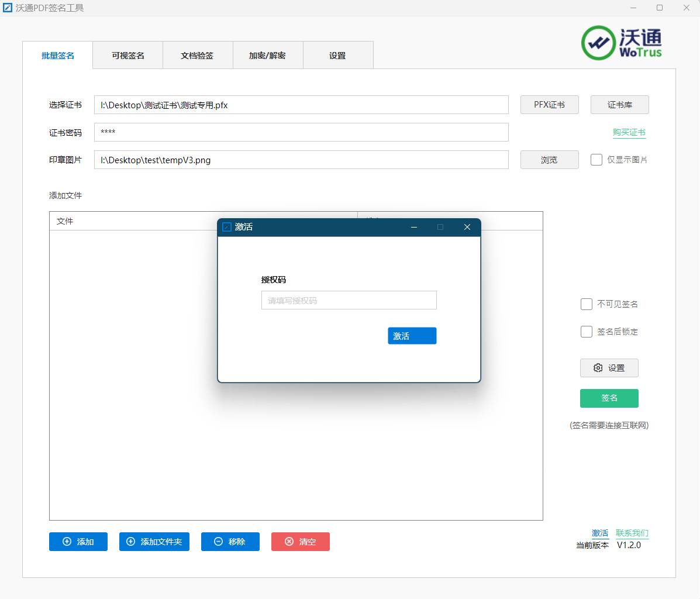Enable the 仅显示图片 checkbox
Image resolution: width=700 pixels, height=599 pixels.
[596, 160]
